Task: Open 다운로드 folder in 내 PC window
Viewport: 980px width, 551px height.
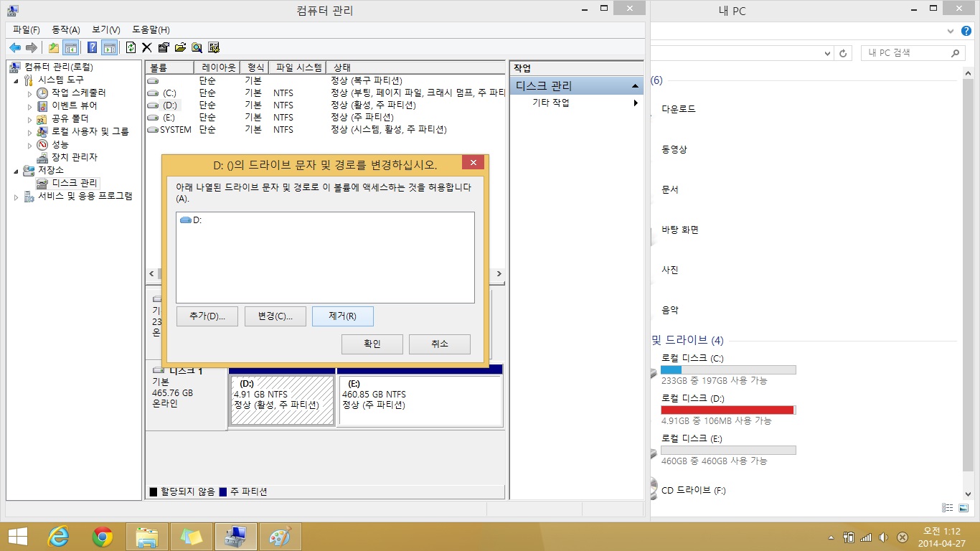Action: [679, 109]
